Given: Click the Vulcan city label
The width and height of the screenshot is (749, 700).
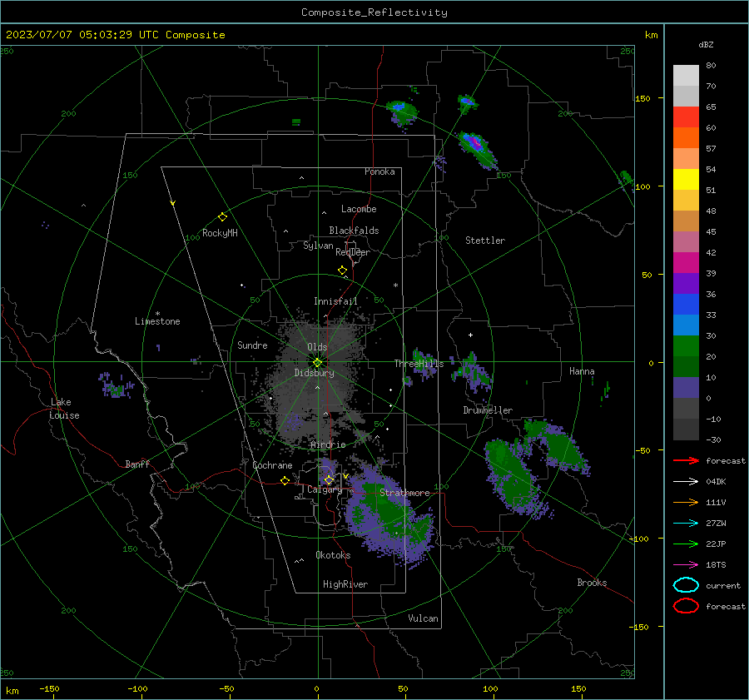Looking at the screenshot, I should [424, 618].
